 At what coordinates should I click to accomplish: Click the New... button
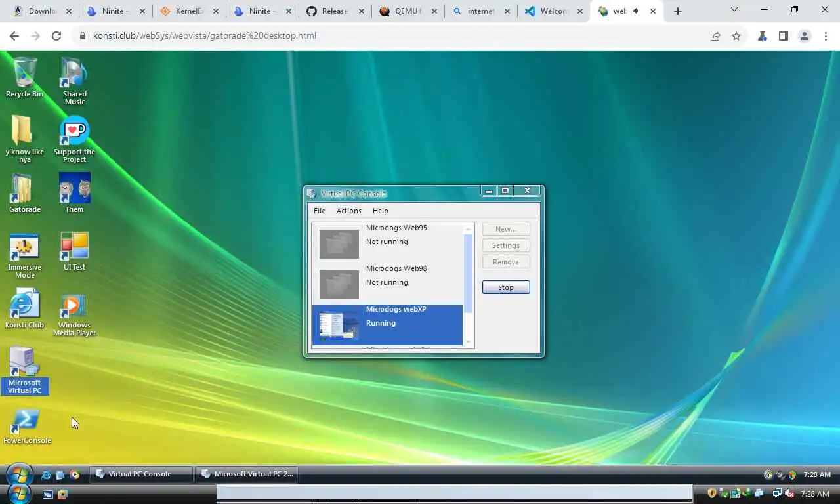[x=506, y=229]
